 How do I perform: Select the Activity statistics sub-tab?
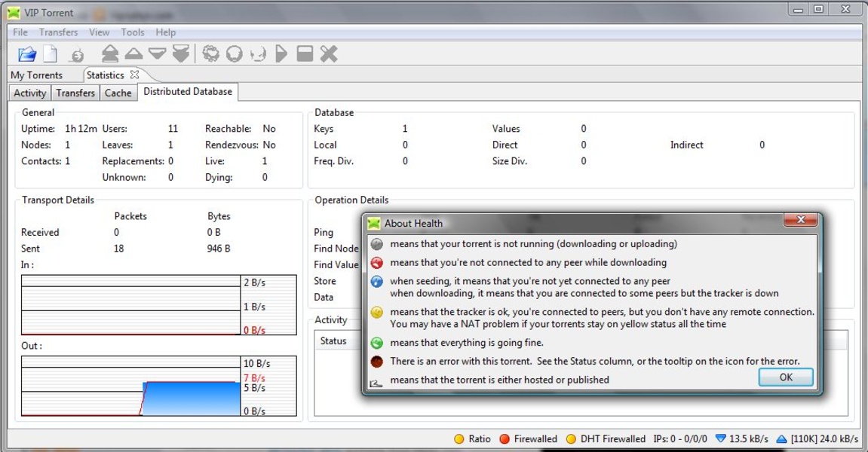(30, 93)
